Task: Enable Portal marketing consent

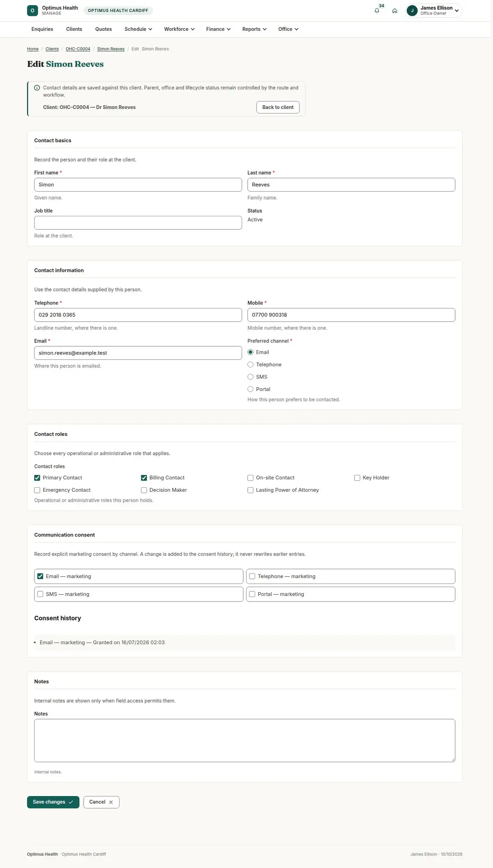Action: coord(252,594)
